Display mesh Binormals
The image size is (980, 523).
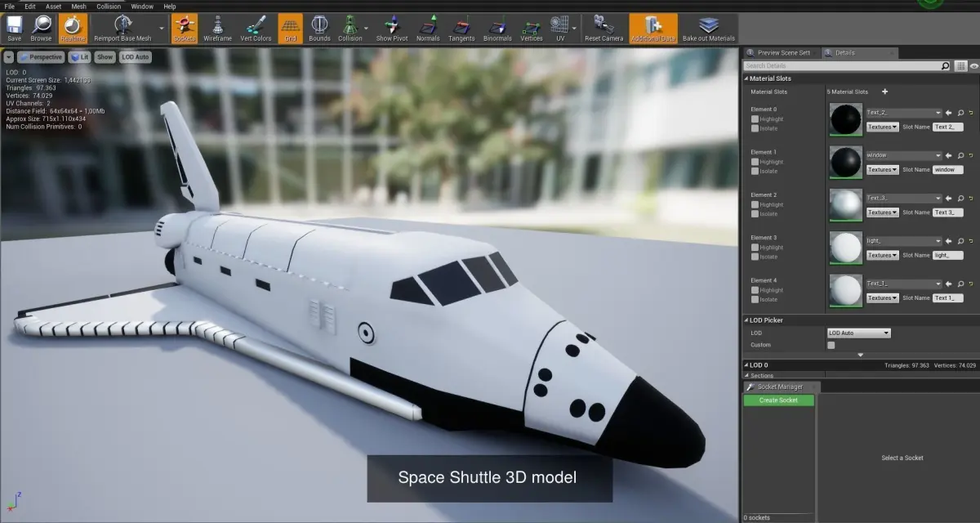(x=497, y=28)
